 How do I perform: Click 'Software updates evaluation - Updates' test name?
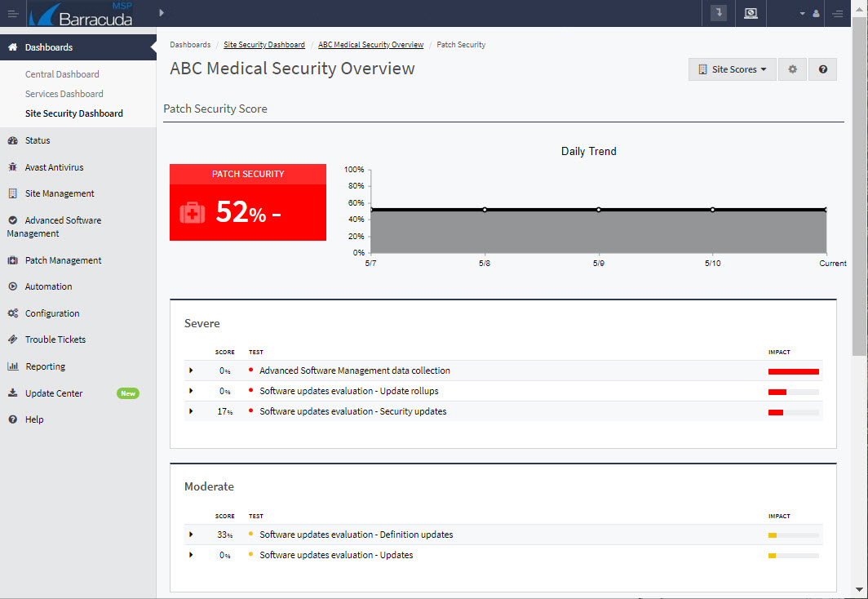tap(336, 555)
